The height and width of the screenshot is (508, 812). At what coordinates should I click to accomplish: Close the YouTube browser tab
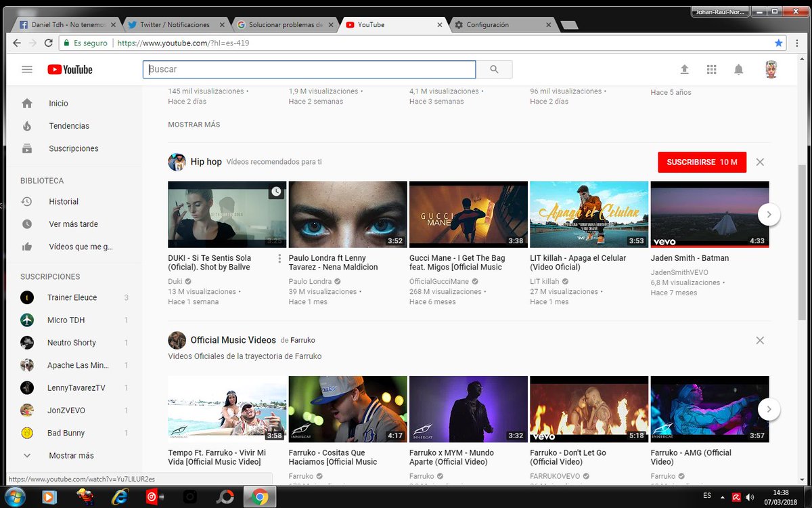[440, 25]
